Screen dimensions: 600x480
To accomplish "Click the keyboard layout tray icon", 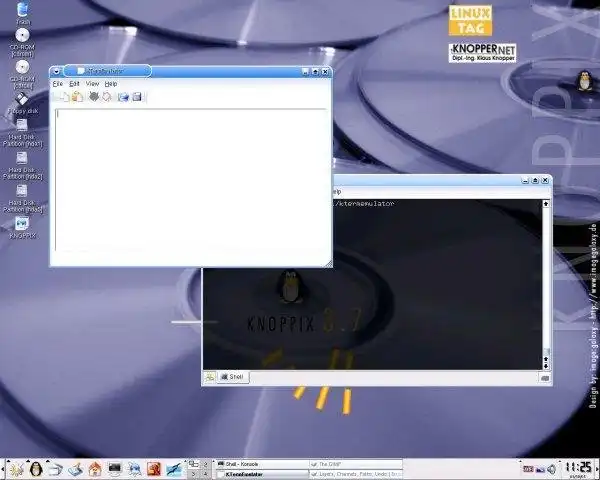I will pyautogui.click(x=528, y=469).
